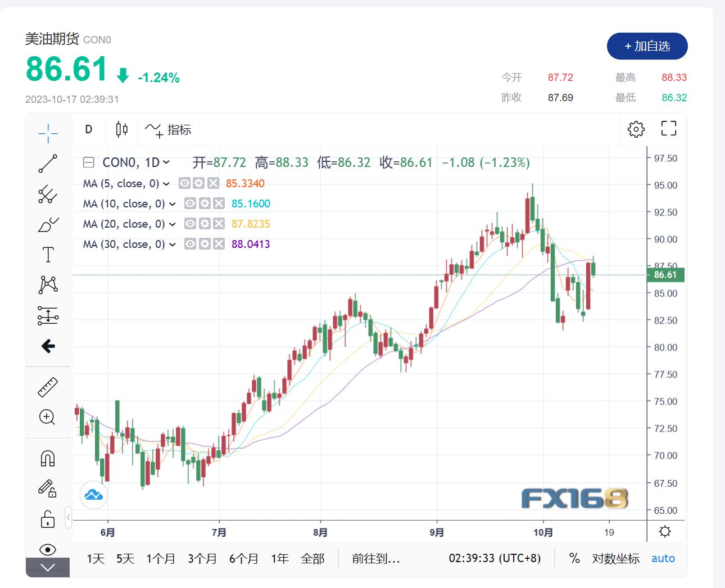The width and height of the screenshot is (725, 588).
Task: Activate the zoom in tool
Action: point(48,417)
